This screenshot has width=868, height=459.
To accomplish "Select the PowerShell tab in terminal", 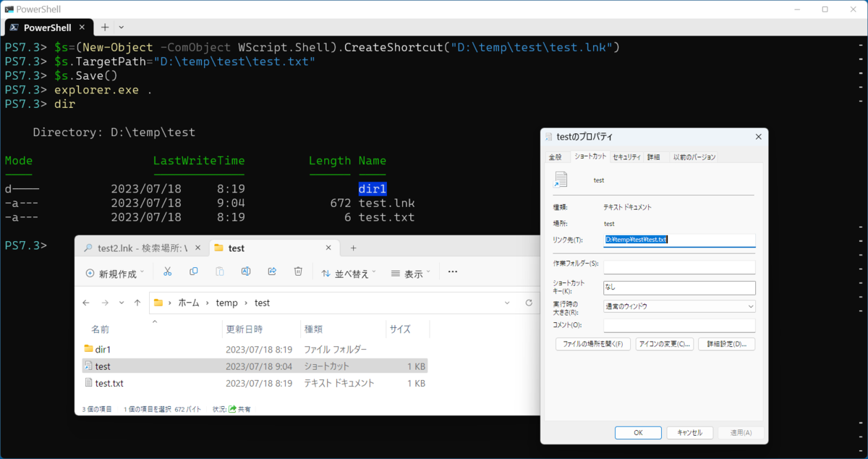I will tap(48, 28).
